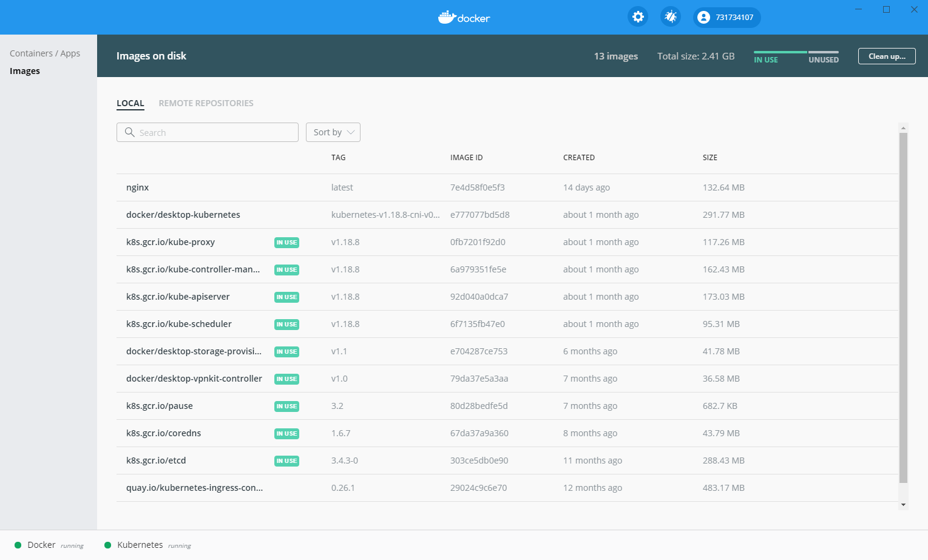Click the search magnifier icon
This screenshot has width=928, height=560.
coord(129,132)
